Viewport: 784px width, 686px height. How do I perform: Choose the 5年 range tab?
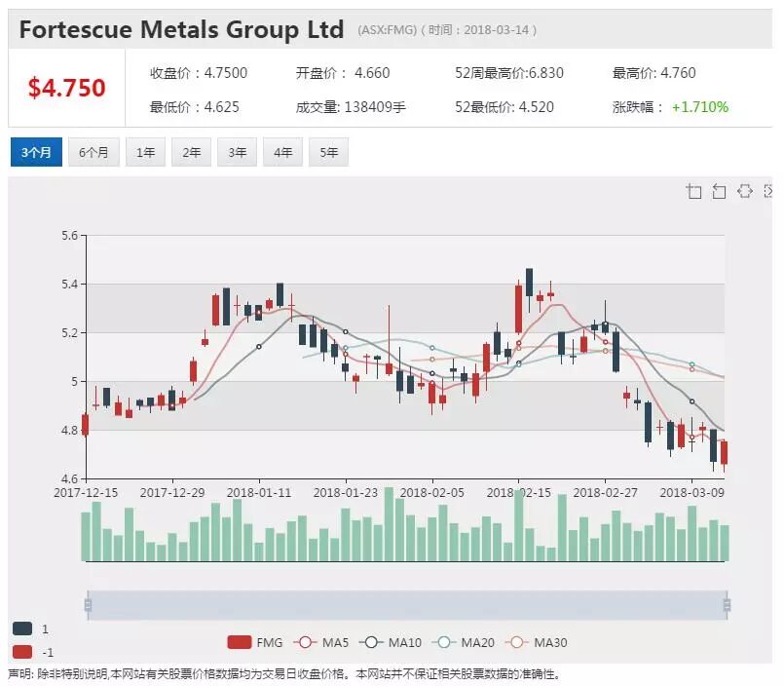click(x=328, y=152)
